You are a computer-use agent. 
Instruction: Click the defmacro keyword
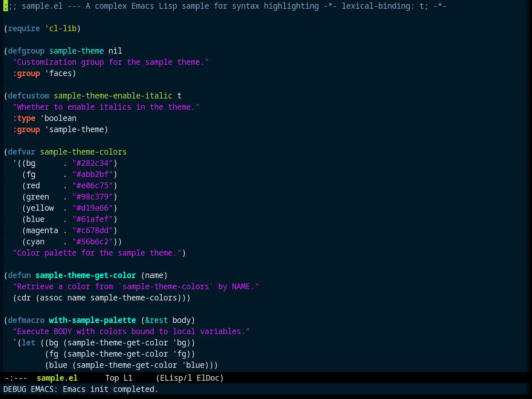pos(26,320)
